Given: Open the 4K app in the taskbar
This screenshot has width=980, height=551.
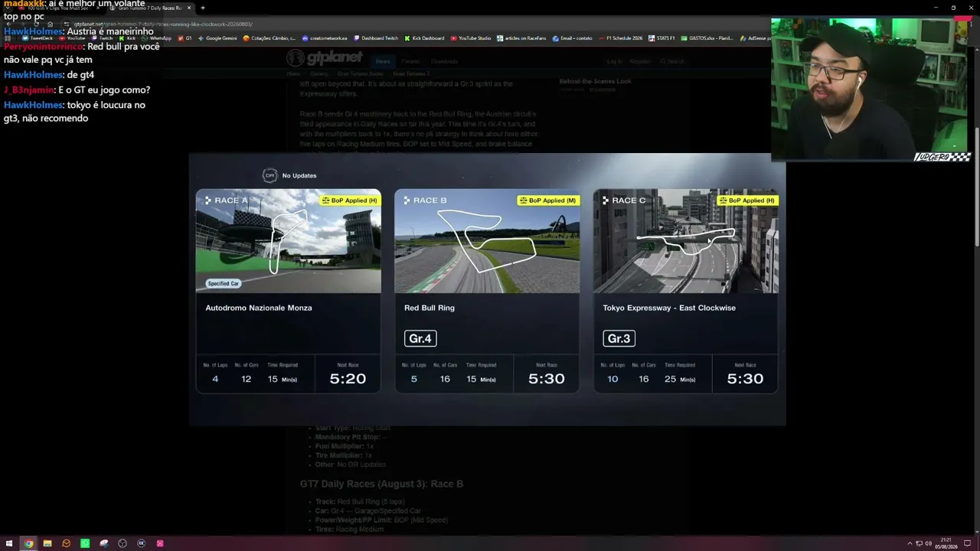Looking at the screenshot, I should [142, 543].
